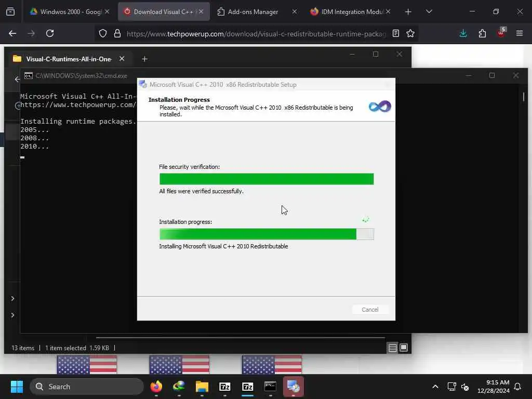Click the middle US flag thumbnail
This screenshot has width=532, height=399.
pos(179,365)
